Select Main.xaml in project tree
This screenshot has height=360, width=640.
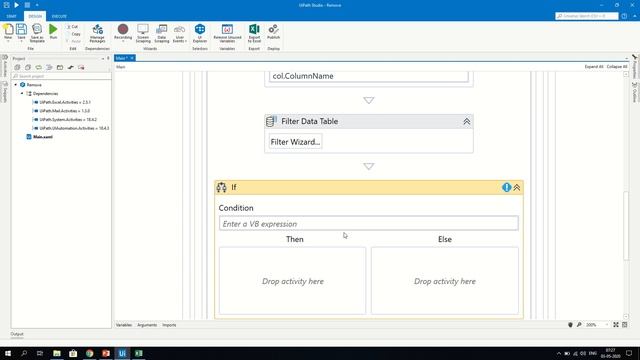pyautogui.click(x=40, y=137)
